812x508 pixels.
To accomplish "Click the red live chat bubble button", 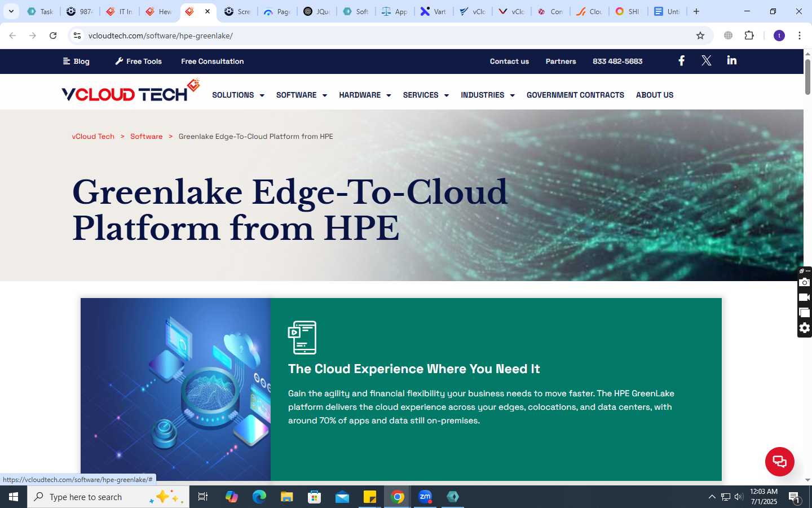I will (779, 461).
